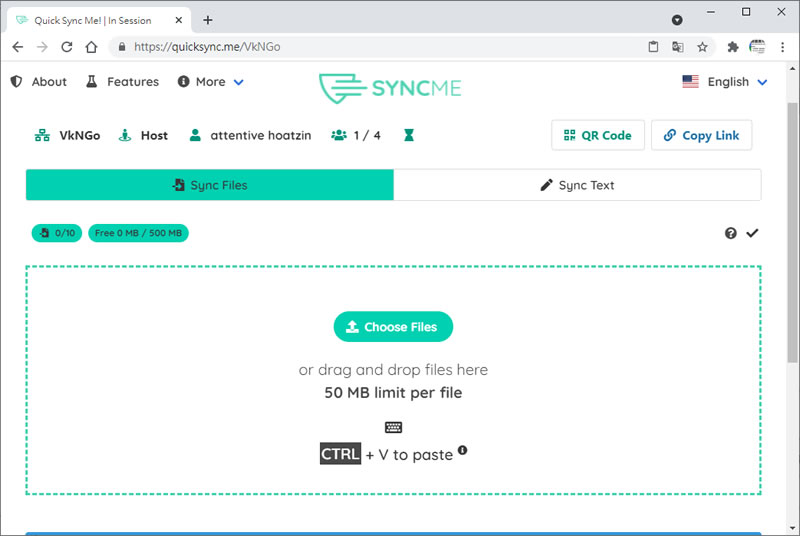Go forward with browser arrow
Image resolution: width=800 pixels, height=536 pixels.
point(42,47)
